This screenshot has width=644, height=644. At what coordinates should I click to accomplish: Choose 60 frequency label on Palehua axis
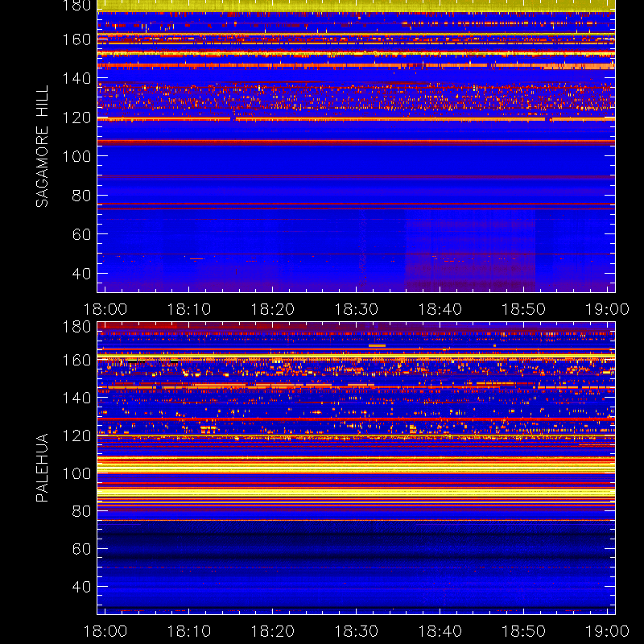[x=81, y=549]
